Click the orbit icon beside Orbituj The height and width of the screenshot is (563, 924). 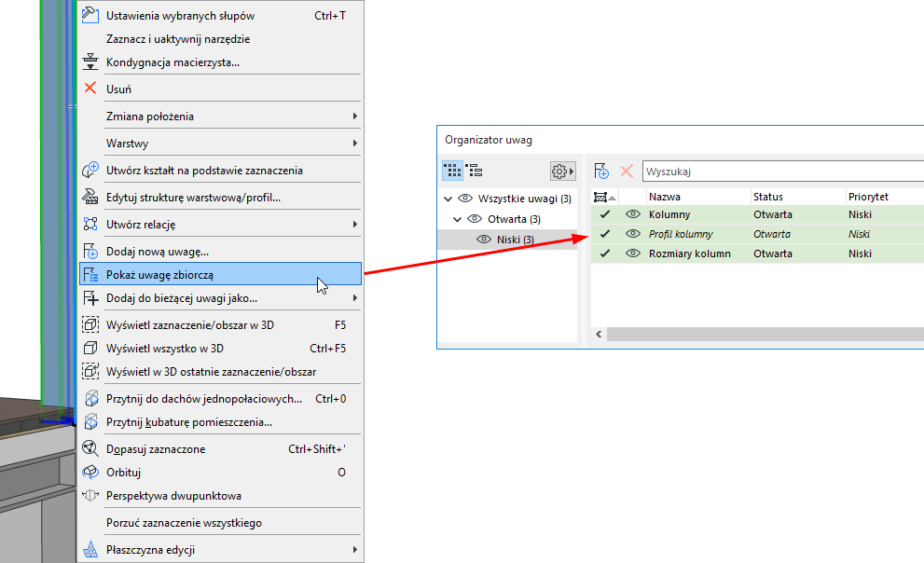click(90, 472)
